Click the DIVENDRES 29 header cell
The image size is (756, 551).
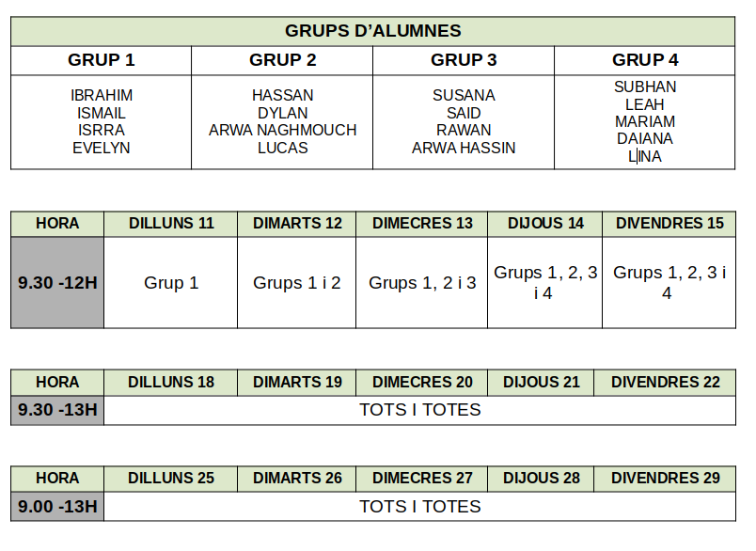tap(666, 479)
